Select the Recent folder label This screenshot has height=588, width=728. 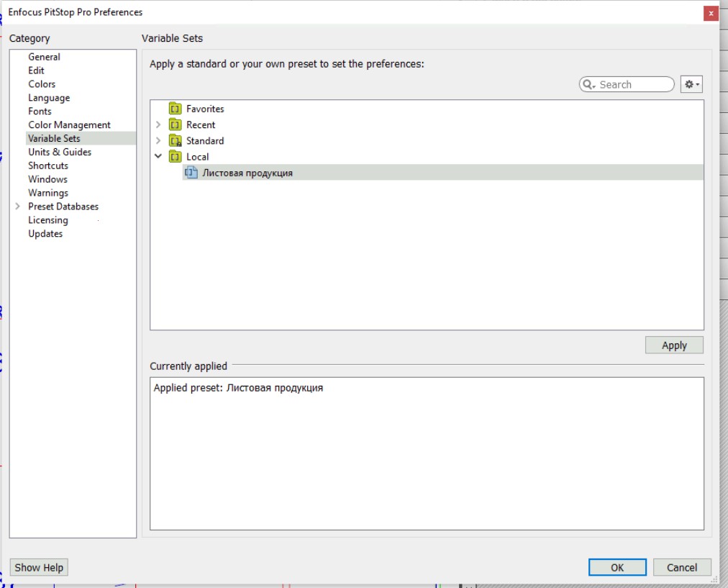coord(201,125)
